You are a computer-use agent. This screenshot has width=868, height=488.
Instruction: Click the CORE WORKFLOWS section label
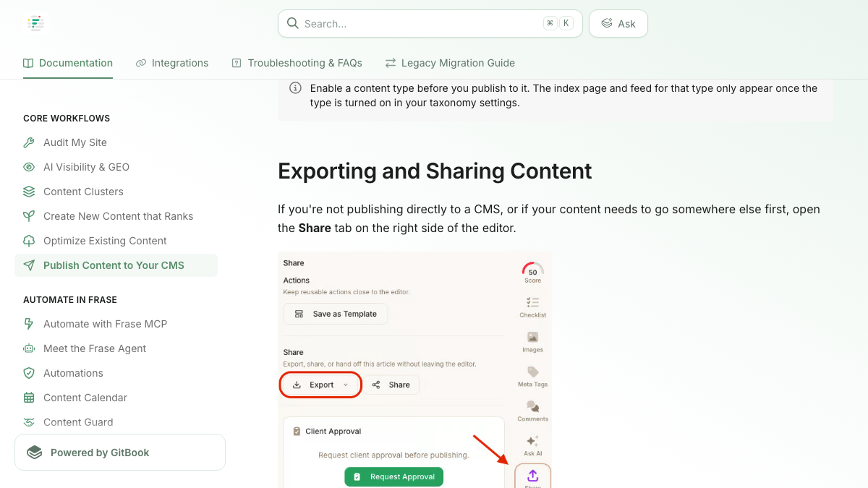click(67, 119)
